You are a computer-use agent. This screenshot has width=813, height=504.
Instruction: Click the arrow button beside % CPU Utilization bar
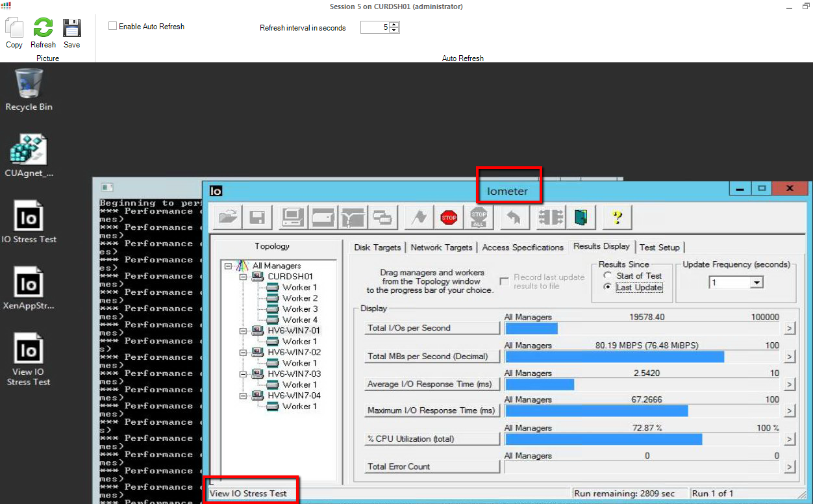[x=790, y=440]
